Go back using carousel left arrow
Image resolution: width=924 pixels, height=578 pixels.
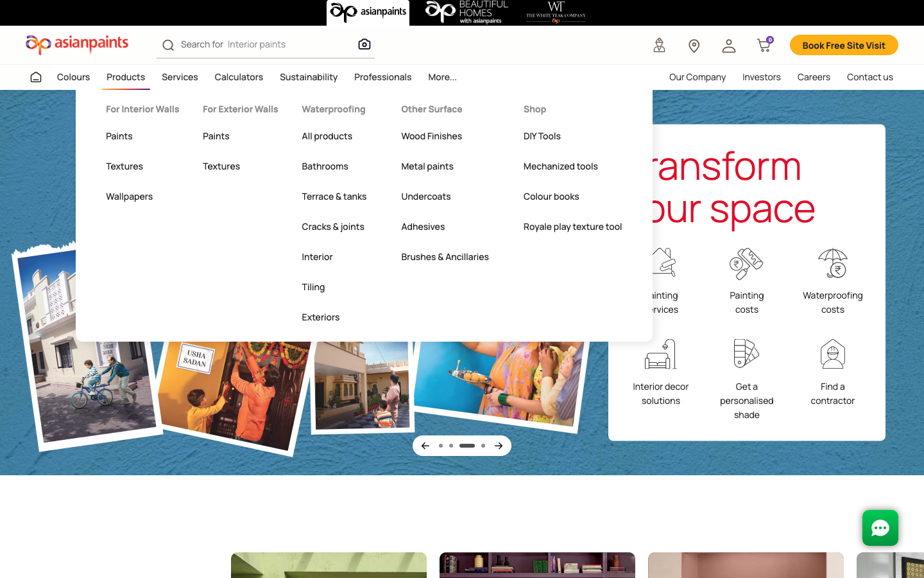click(425, 446)
